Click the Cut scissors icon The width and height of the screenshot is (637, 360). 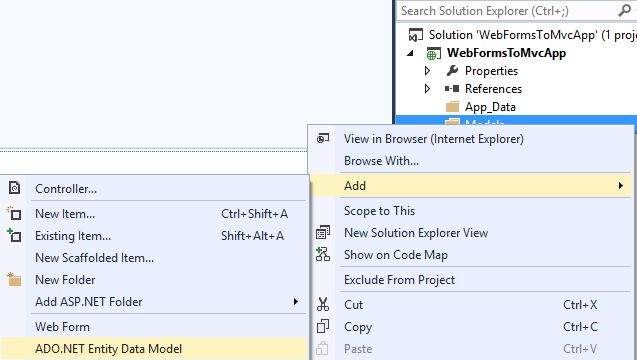click(x=323, y=304)
